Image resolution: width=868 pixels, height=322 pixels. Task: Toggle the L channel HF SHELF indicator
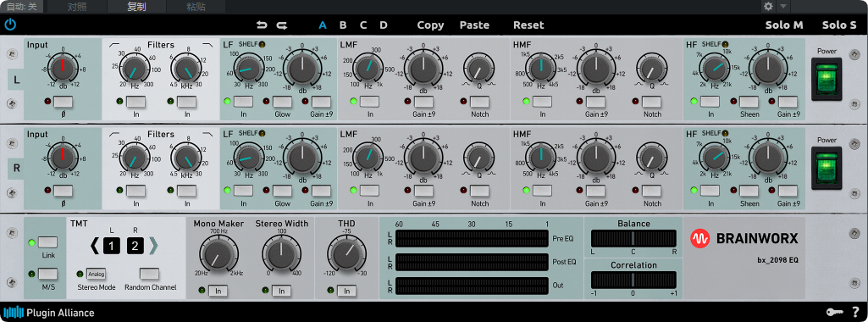725,44
